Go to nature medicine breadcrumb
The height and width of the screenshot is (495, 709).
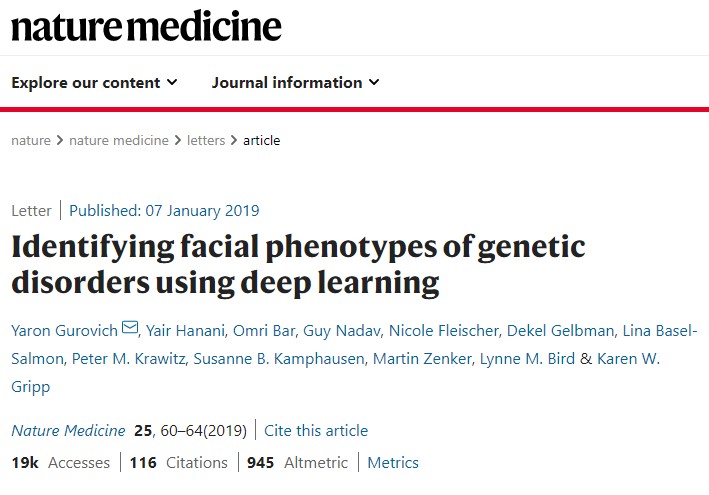pos(119,141)
